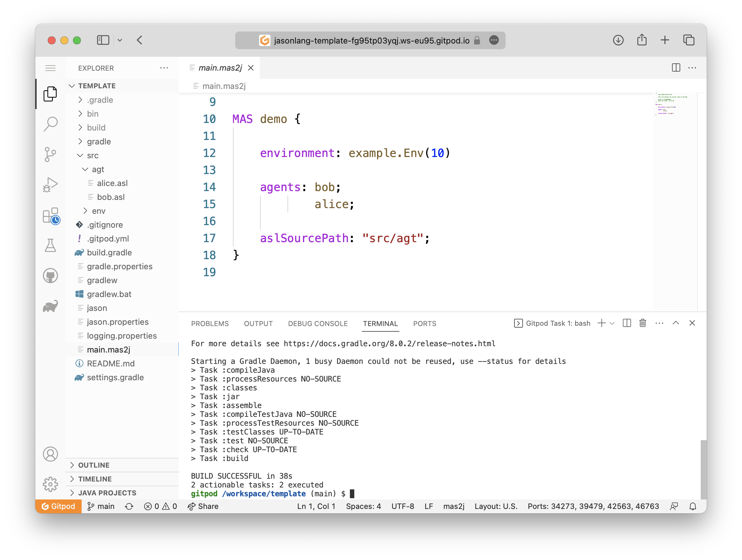Click the mas2j language mode

(454, 506)
